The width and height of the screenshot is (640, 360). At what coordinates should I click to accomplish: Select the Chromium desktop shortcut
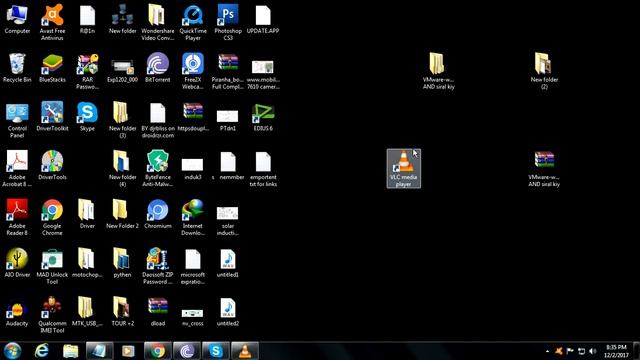(x=158, y=214)
